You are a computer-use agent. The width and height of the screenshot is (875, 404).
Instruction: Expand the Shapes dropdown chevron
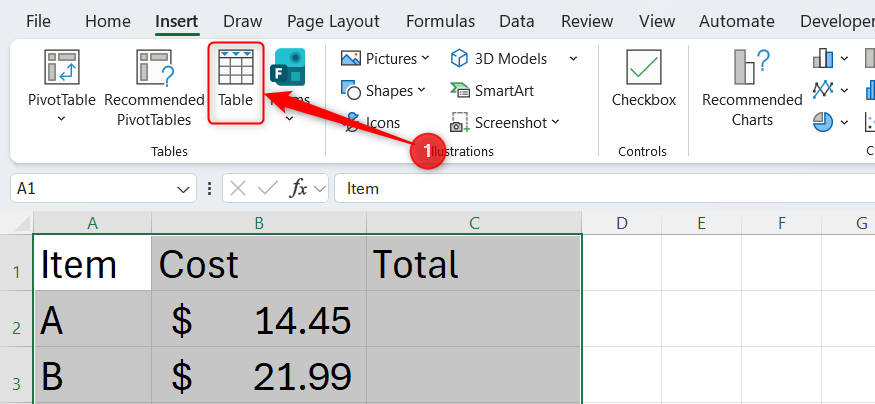[421, 90]
